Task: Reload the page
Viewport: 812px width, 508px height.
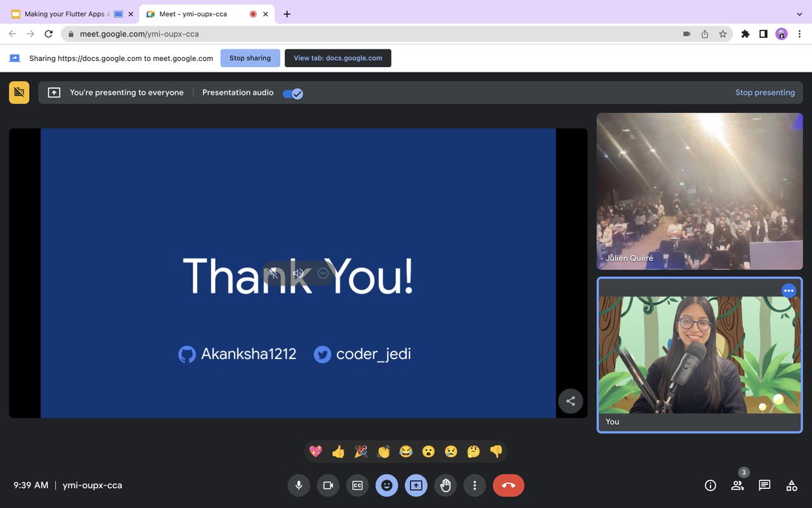Action: [48, 34]
